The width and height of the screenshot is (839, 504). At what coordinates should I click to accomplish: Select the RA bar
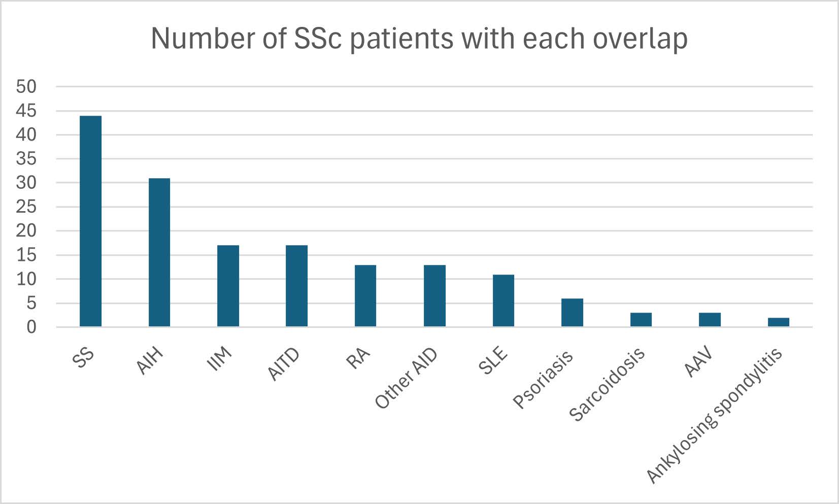click(x=365, y=295)
